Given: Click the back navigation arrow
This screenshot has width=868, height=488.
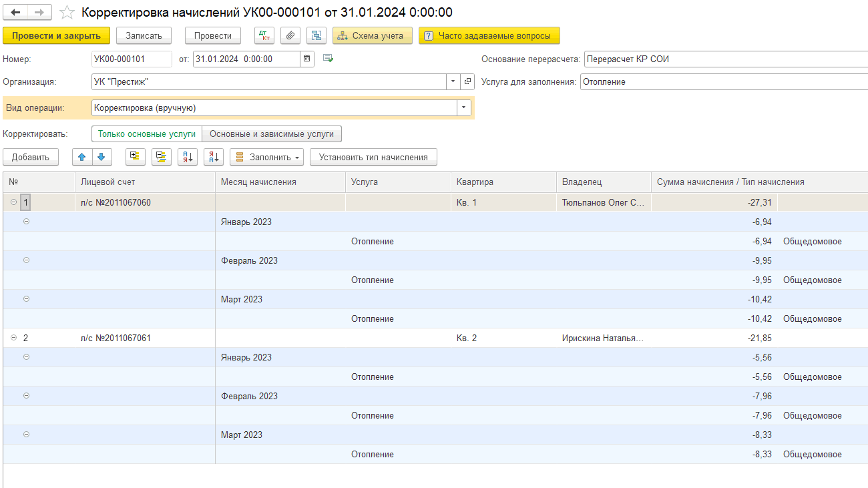Looking at the screenshot, I should 16,13.
